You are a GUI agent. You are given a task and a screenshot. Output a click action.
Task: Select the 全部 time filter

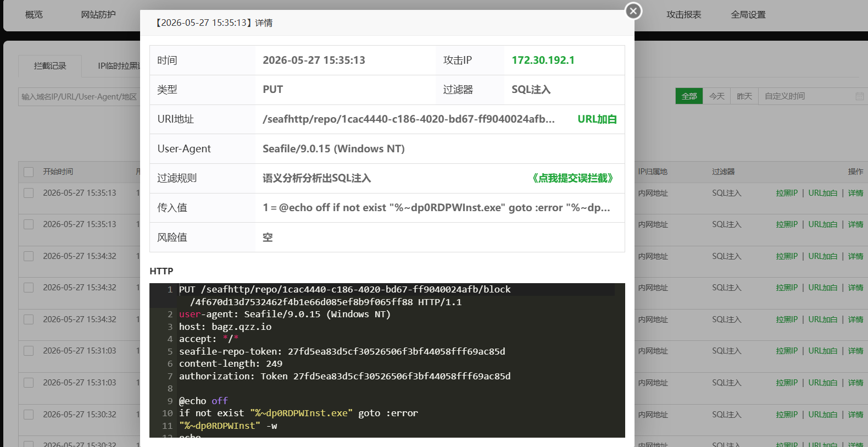click(689, 96)
